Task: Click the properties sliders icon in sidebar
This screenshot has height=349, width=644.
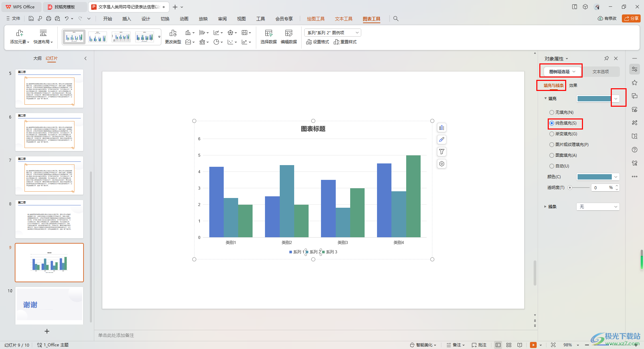Action: point(635,69)
